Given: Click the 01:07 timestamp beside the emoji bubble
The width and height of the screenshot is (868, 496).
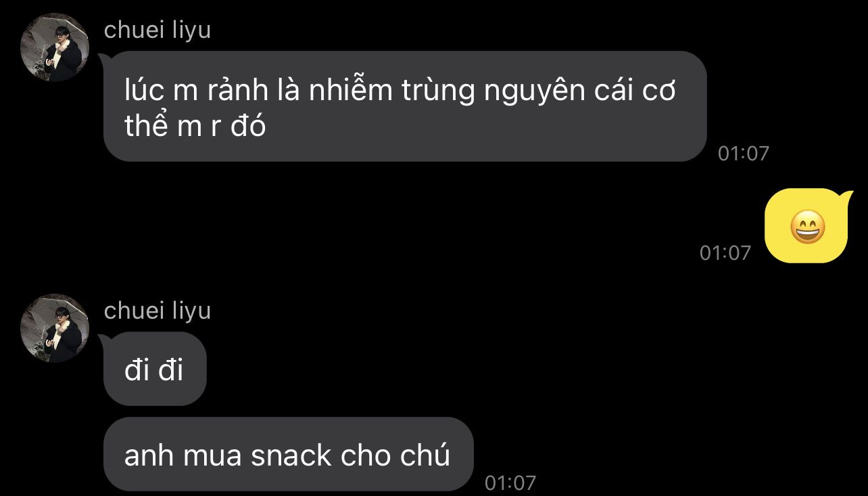Looking at the screenshot, I should pyautogui.click(x=725, y=253).
